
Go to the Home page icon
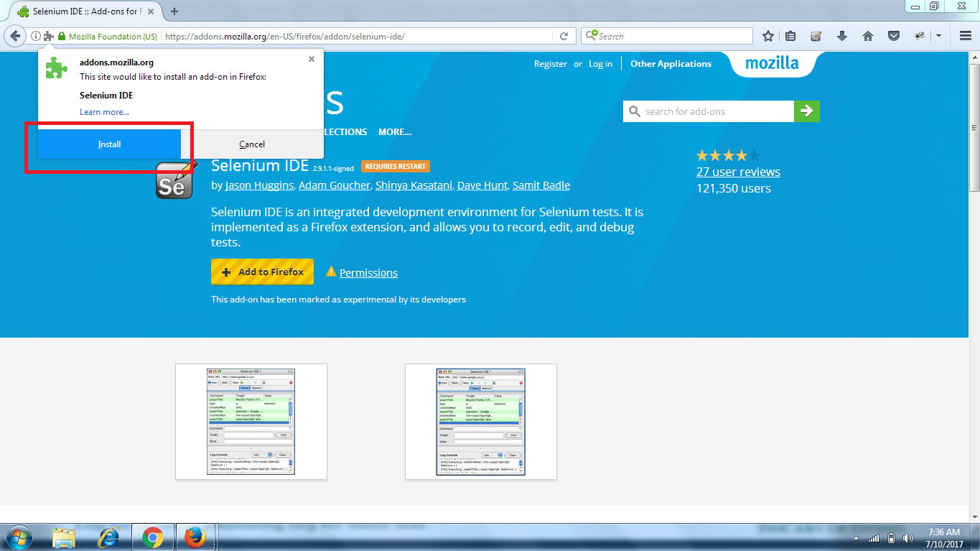[868, 36]
